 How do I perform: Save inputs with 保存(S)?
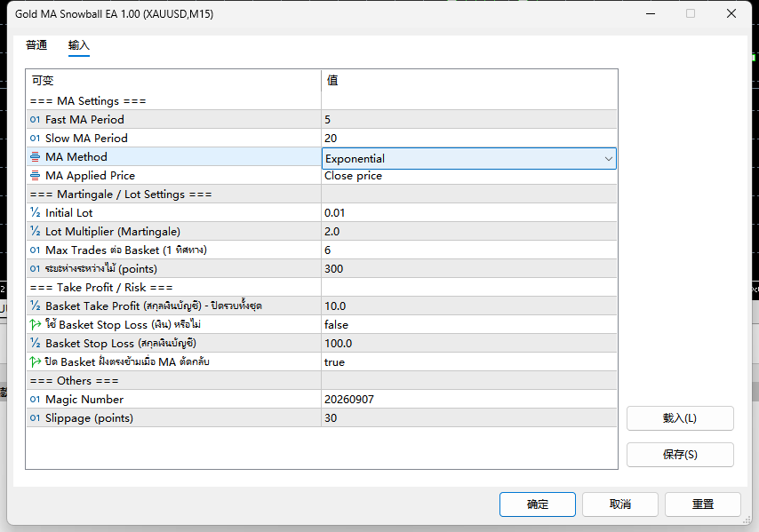pyautogui.click(x=680, y=455)
